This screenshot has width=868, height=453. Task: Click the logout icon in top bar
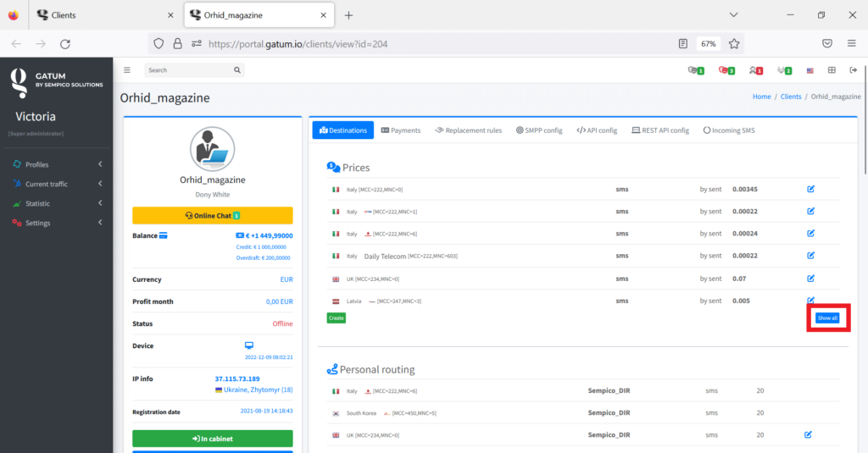click(x=853, y=70)
